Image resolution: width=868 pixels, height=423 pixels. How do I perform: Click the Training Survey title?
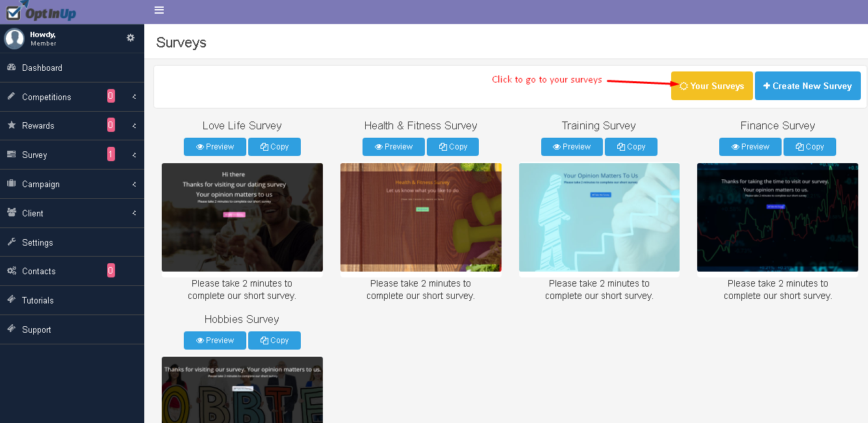tap(599, 125)
